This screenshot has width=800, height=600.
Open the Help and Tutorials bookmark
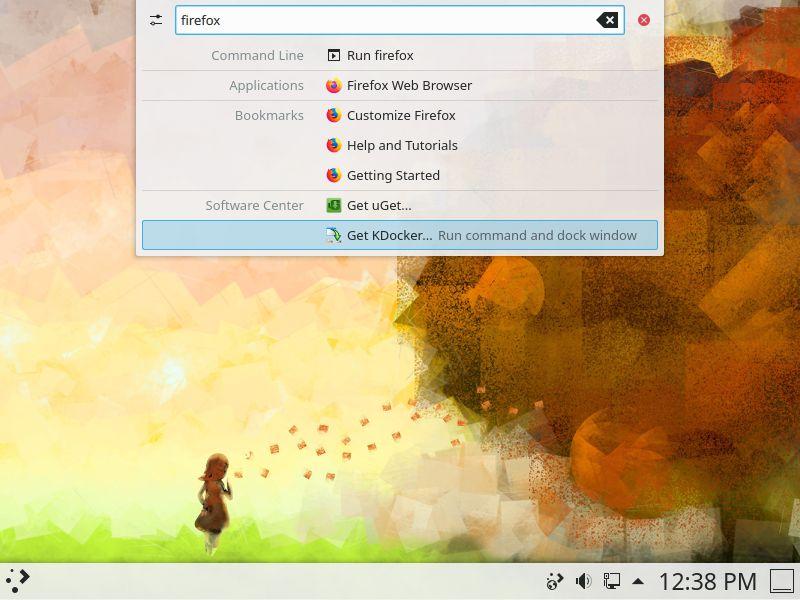pos(402,145)
